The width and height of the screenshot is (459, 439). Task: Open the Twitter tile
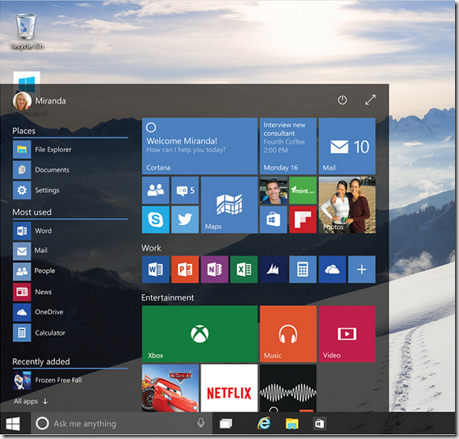point(185,219)
